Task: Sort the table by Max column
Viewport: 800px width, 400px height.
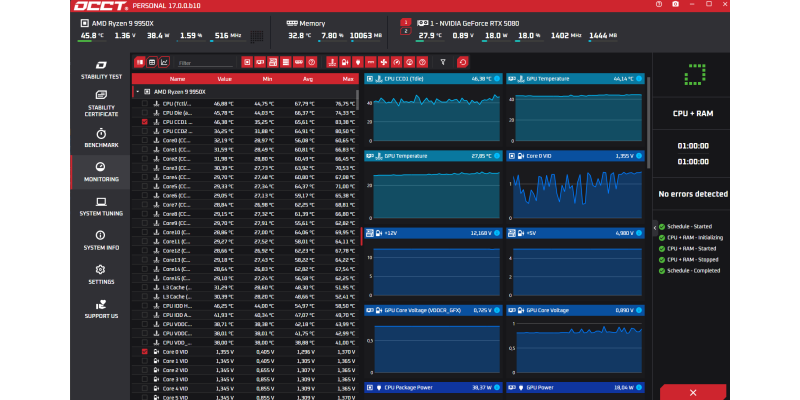Action: pyautogui.click(x=348, y=79)
